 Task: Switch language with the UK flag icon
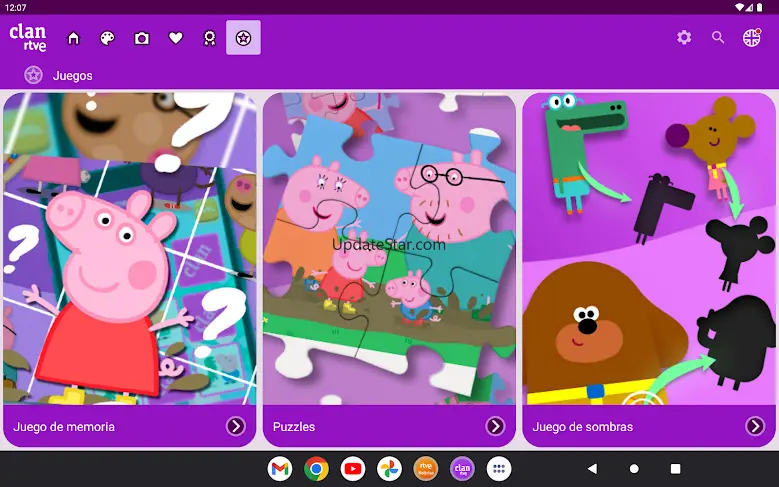coord(752,37)
